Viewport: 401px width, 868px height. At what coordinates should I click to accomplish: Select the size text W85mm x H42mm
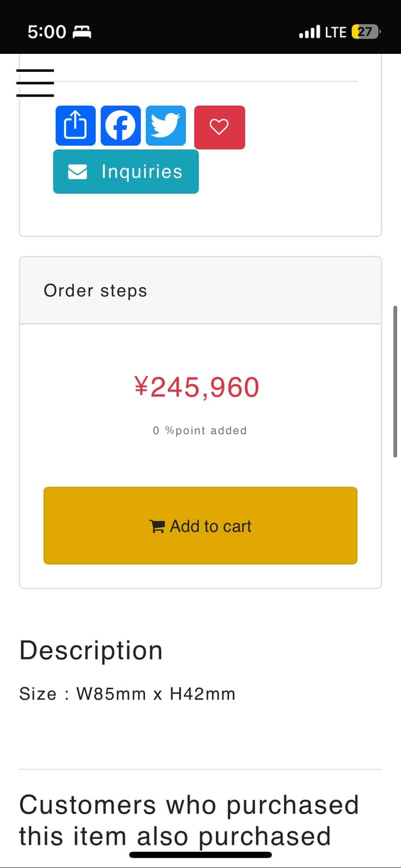point(127,694)
